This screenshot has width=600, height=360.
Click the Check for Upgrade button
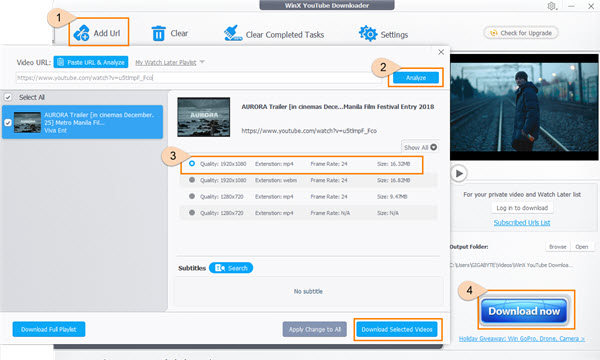tap(521, 33)
